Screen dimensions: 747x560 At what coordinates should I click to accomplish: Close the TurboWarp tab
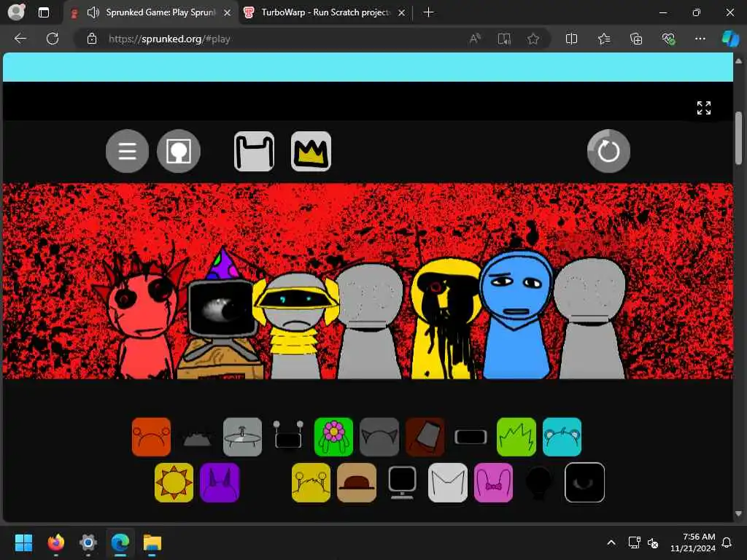402,13
